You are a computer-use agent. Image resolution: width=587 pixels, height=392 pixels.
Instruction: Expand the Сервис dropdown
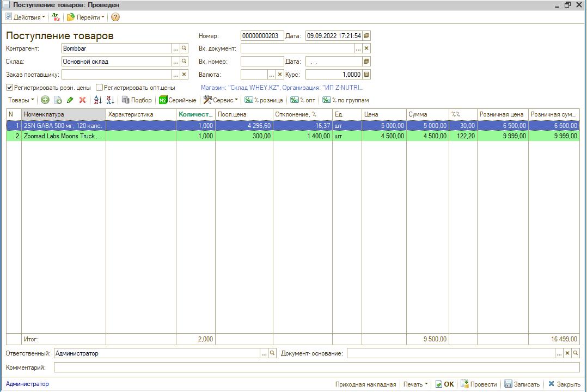[221, 100]
